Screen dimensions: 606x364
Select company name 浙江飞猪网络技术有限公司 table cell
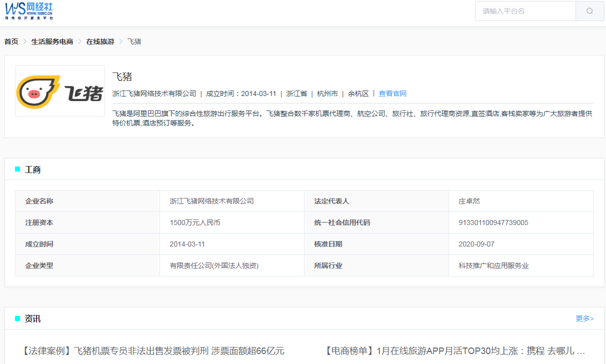(x=212, y=201)
